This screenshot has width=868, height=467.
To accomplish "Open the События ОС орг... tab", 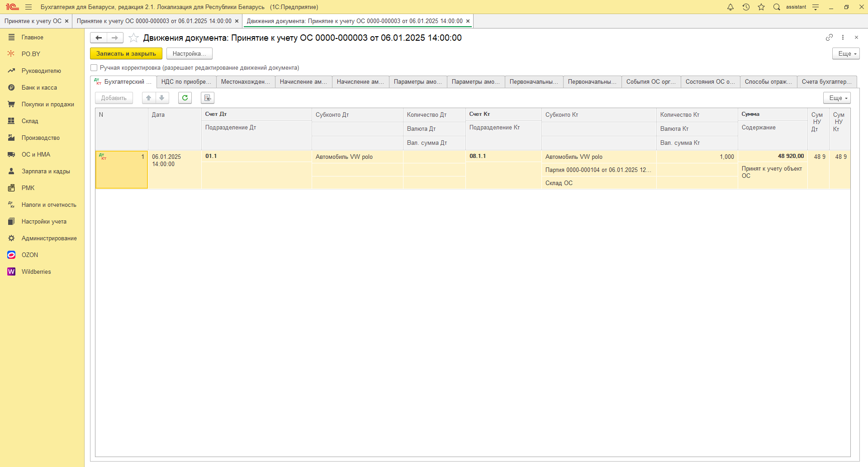I will point(650,82).
